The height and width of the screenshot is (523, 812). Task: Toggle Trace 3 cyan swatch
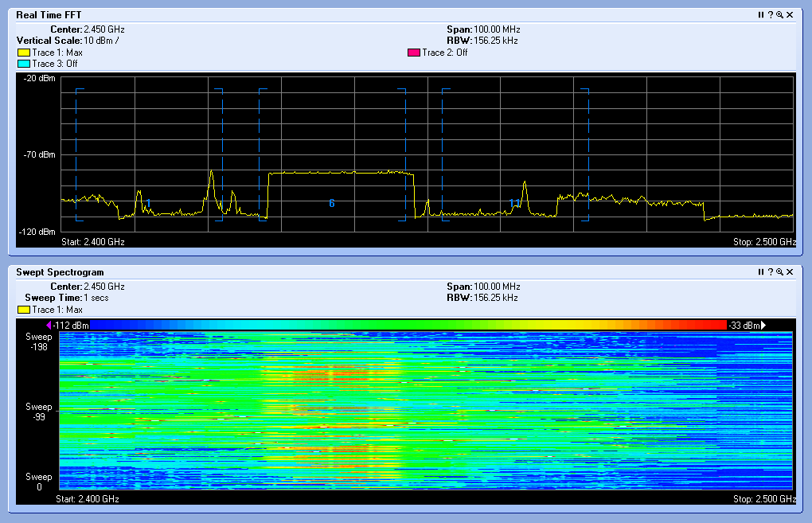[x=23, y=64]
